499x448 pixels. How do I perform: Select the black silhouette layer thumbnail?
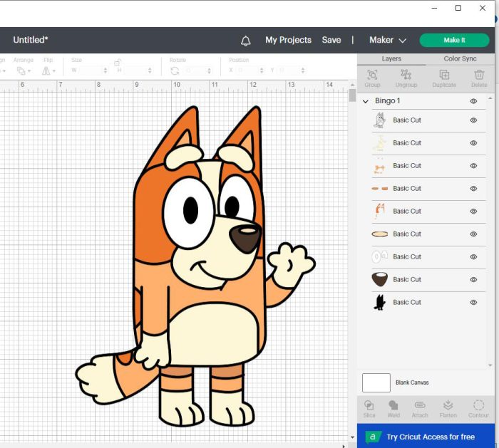click(379, 303)
